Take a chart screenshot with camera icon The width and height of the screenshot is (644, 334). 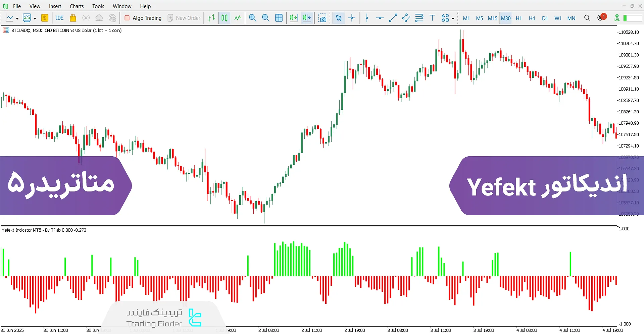322,18
